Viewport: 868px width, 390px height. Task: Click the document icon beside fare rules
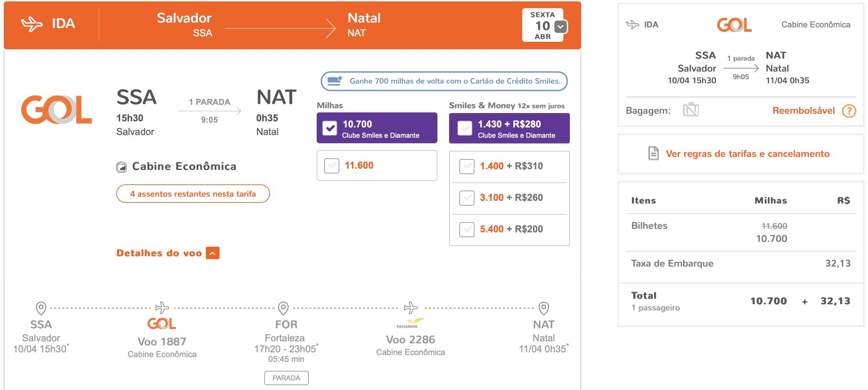pos(653,153)
